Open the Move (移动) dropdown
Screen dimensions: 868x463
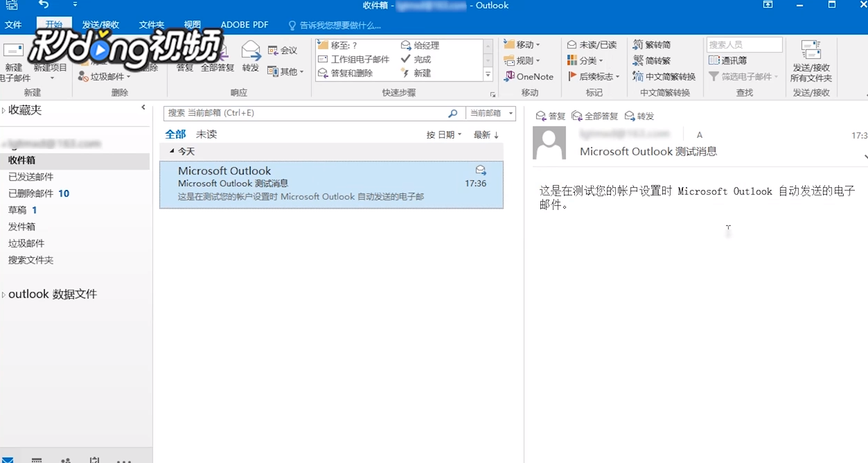click(x=522, y=44)
